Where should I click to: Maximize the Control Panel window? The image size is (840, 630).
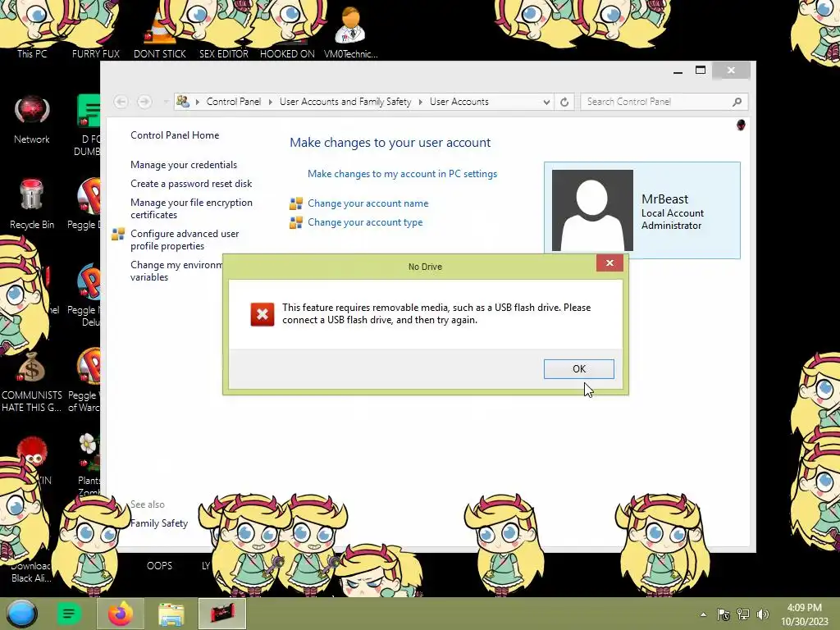(x=701, y=71)
